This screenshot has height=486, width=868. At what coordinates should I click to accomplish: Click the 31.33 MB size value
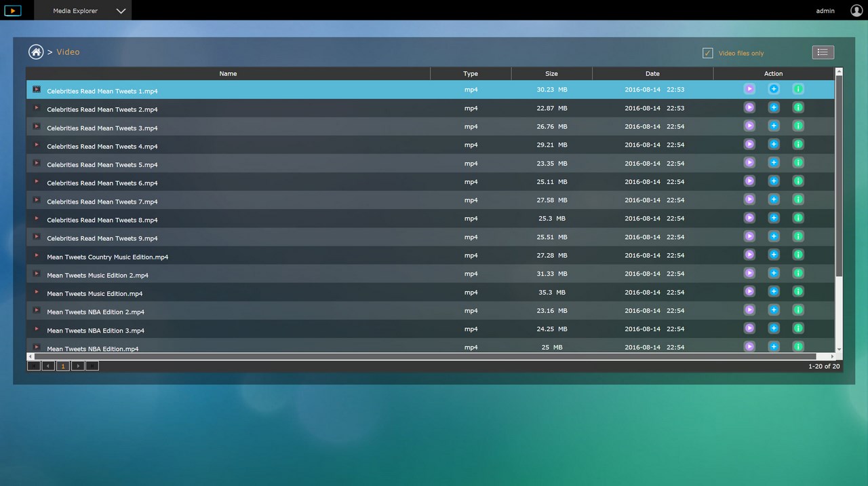[x=552, y=274]
